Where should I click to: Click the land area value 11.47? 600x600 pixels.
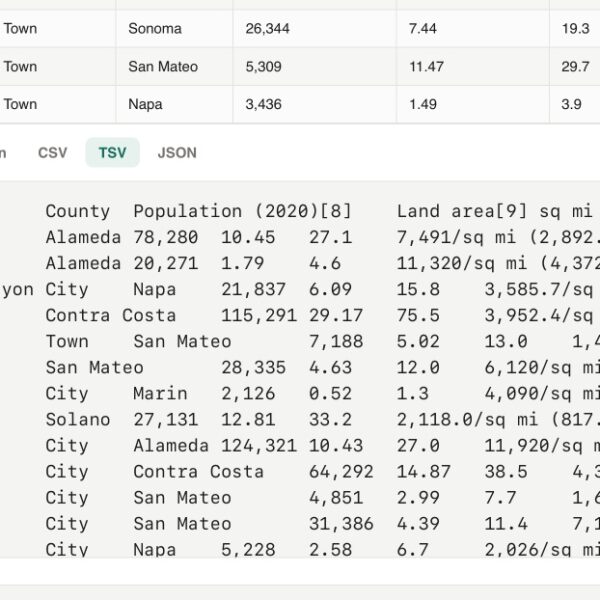[x=473, y=67]
